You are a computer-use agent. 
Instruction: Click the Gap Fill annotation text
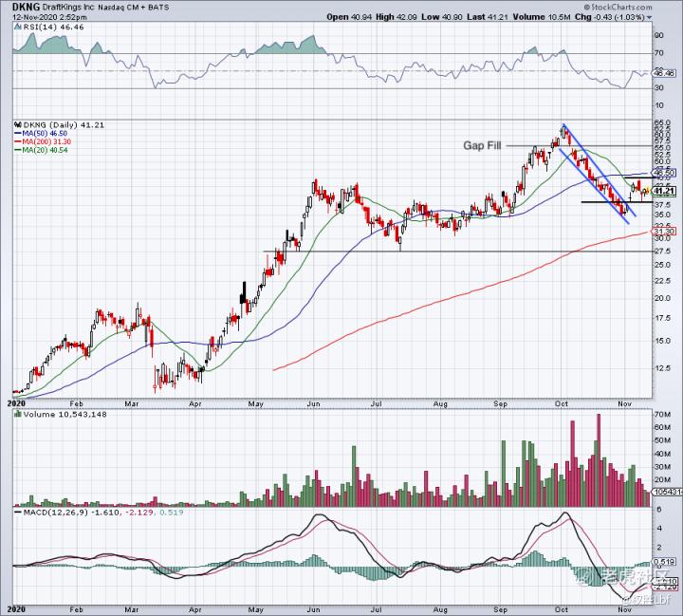pos(482,145)
